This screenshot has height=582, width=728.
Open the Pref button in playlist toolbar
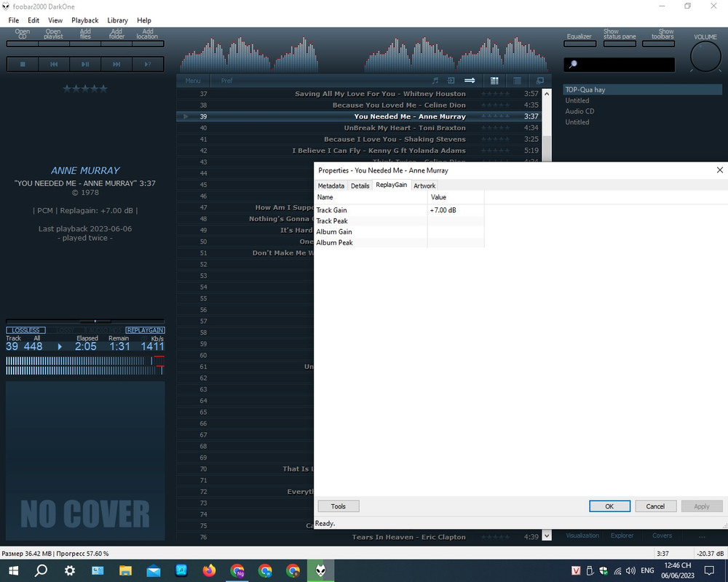[x=226, y=80]
